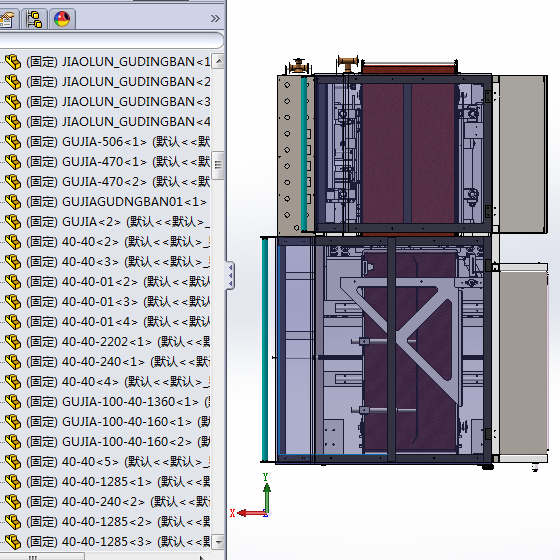Click the 40-40-01<4> part icon
This screenshot has height=560, width=560.
coord(13,322)
